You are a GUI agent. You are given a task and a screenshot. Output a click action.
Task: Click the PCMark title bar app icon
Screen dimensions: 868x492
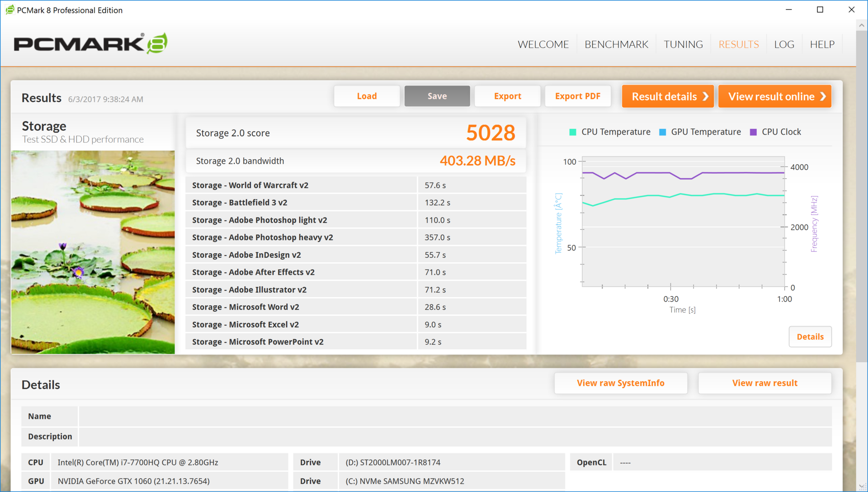[9, 10]
